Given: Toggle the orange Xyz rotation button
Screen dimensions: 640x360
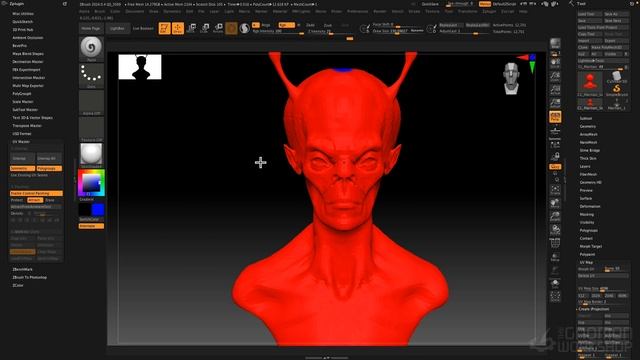Looking at the screenshot, I should (555, 167).
